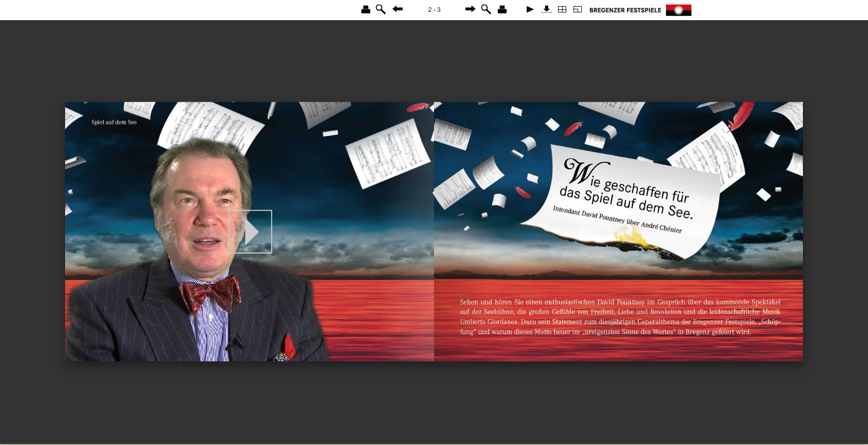Open the Bregenzer Festspiele text link
Viewport: 868px width, 445px height.
[625, 10]
